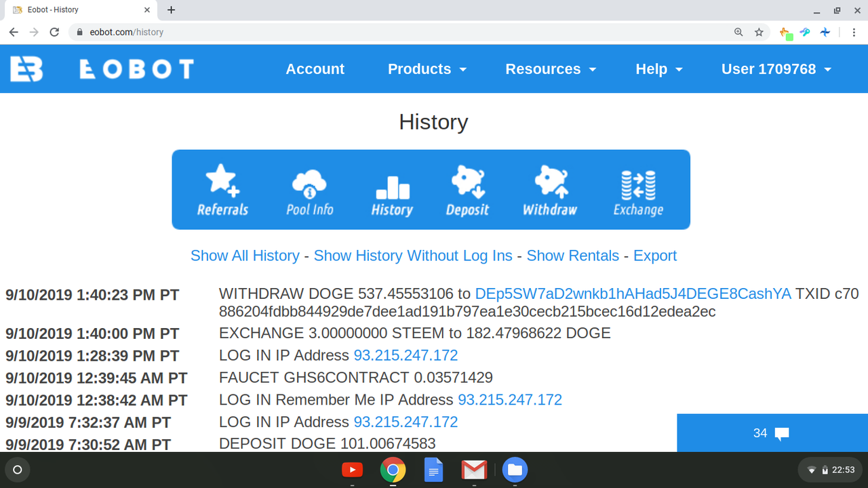Bookmark this page with the star
This screenshot has height=488, width=868.
click(759, 32)
